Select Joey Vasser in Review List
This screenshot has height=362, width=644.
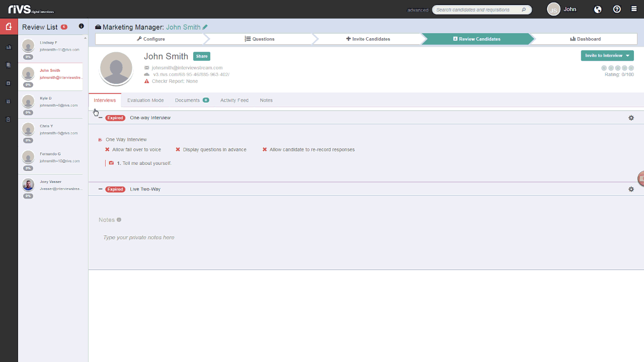click(50, 188)
